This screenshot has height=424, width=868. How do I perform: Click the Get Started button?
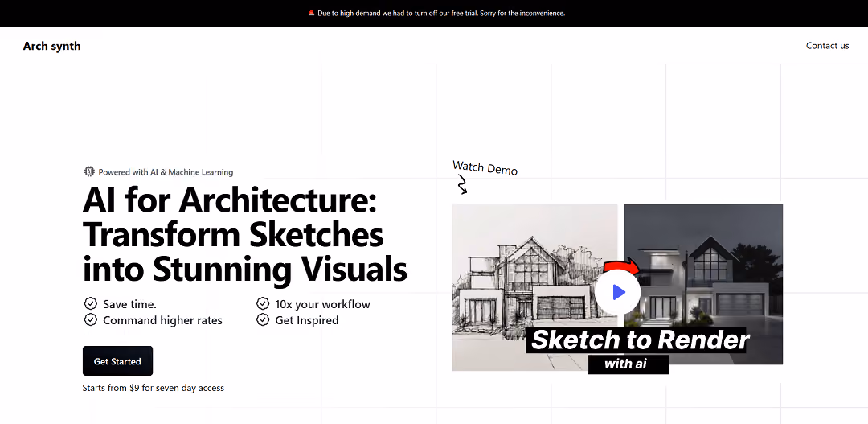pos(117,360)
